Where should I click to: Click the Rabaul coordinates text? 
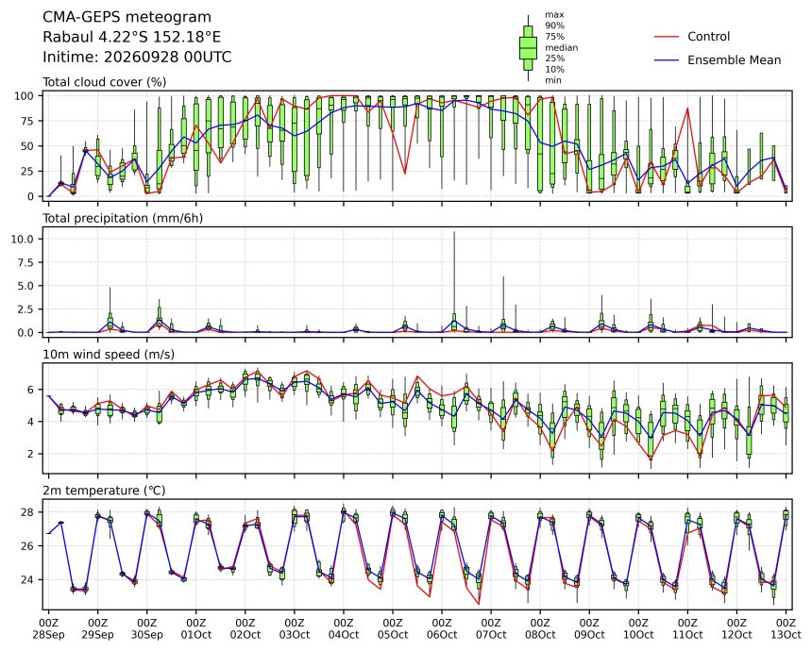[131, 37]
